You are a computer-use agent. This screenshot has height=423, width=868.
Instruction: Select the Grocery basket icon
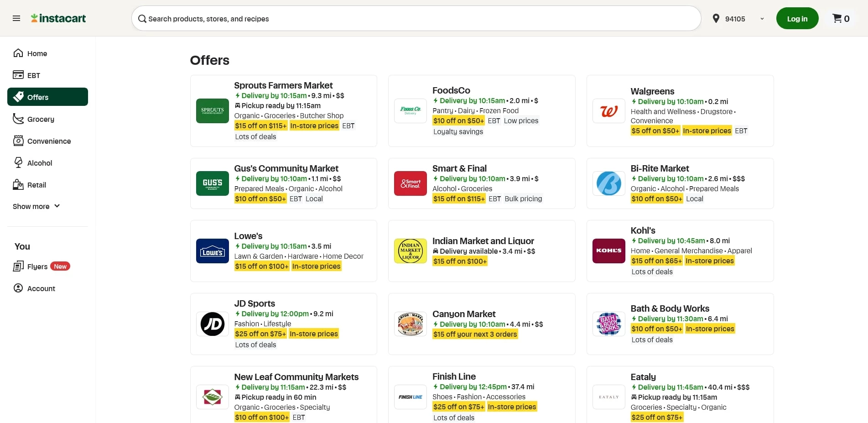[18, 119]
